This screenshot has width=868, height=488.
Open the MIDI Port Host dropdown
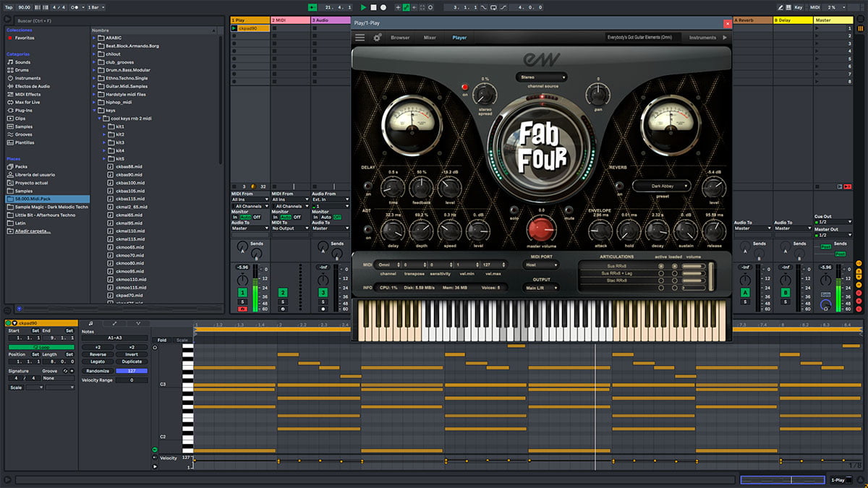coord(540,265)
